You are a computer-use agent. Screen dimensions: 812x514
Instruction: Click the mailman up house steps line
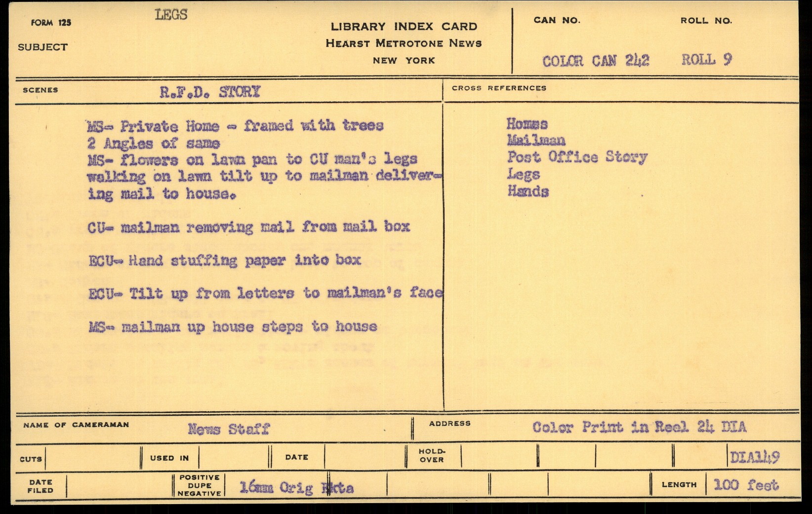233,327
